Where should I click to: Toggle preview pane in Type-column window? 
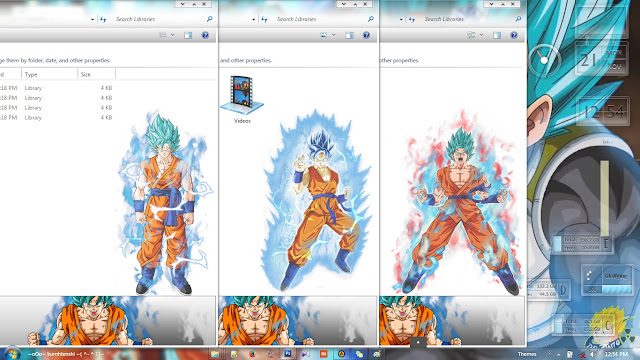(x=188, y=35)
